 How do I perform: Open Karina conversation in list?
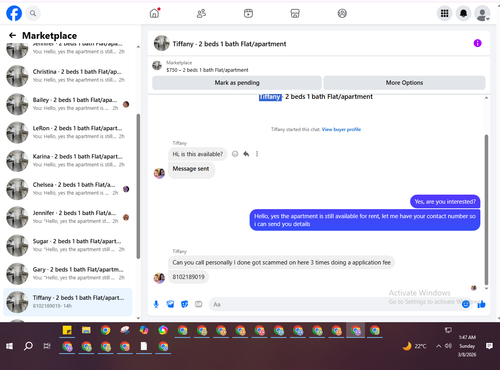coord(68,160)
